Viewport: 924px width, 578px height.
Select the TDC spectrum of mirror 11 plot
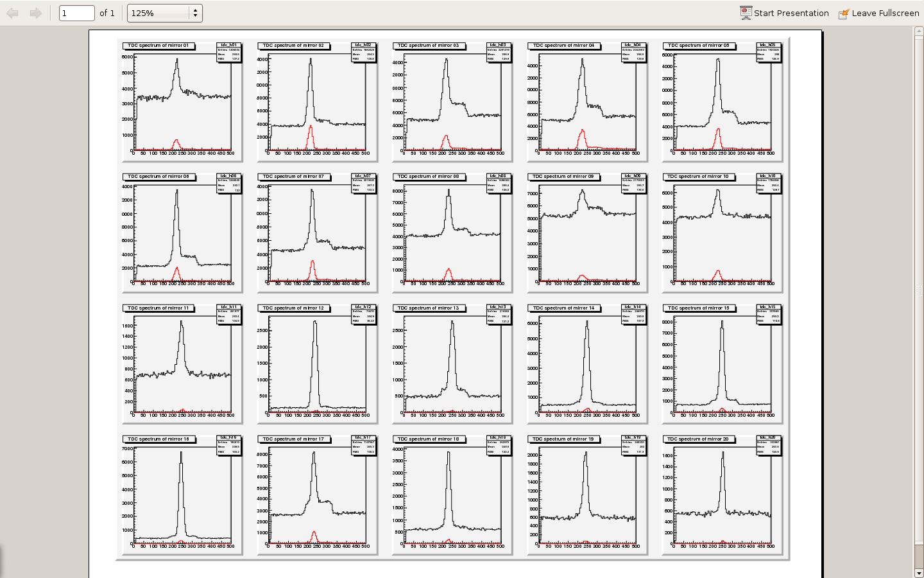(182, 363)
